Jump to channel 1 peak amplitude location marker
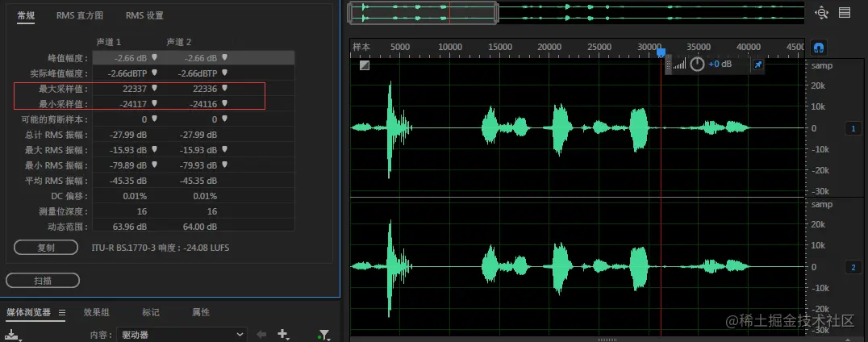This screenshot has width=868, height=342. pos(154,57)
